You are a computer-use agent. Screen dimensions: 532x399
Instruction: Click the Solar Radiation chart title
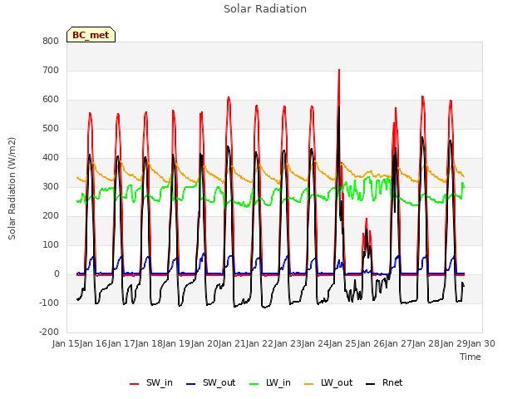tap(265, 9)
